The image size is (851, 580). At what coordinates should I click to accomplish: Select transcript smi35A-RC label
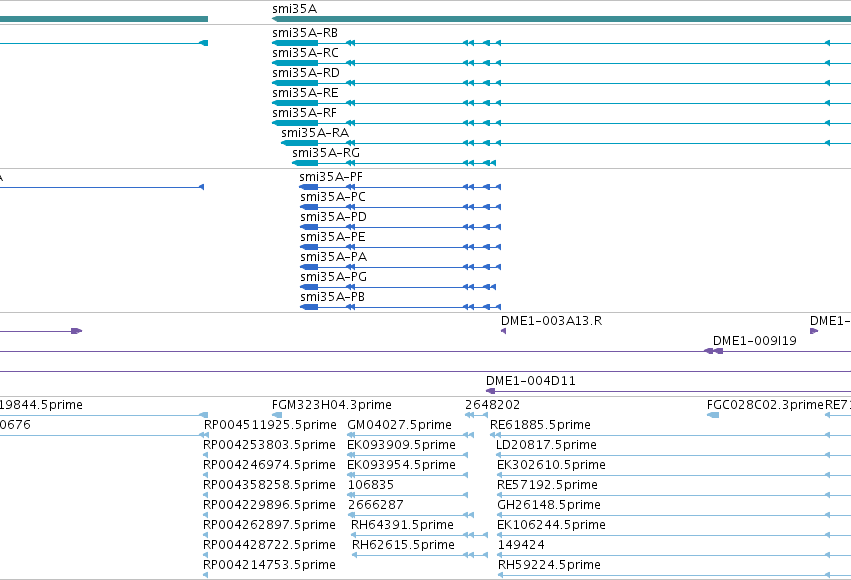click(x=305, y=53)
